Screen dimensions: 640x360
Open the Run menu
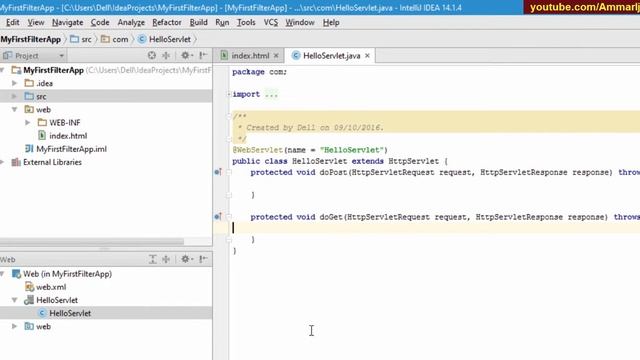point(222,22)
